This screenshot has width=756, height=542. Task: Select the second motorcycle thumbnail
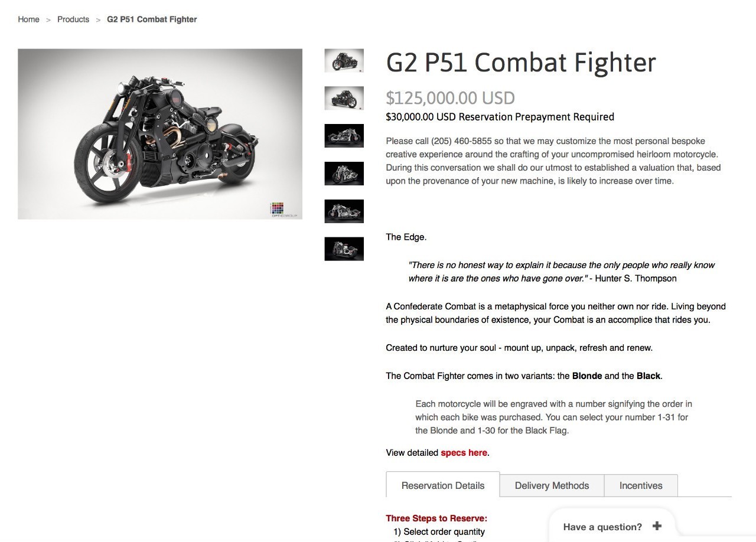(344, 99)
